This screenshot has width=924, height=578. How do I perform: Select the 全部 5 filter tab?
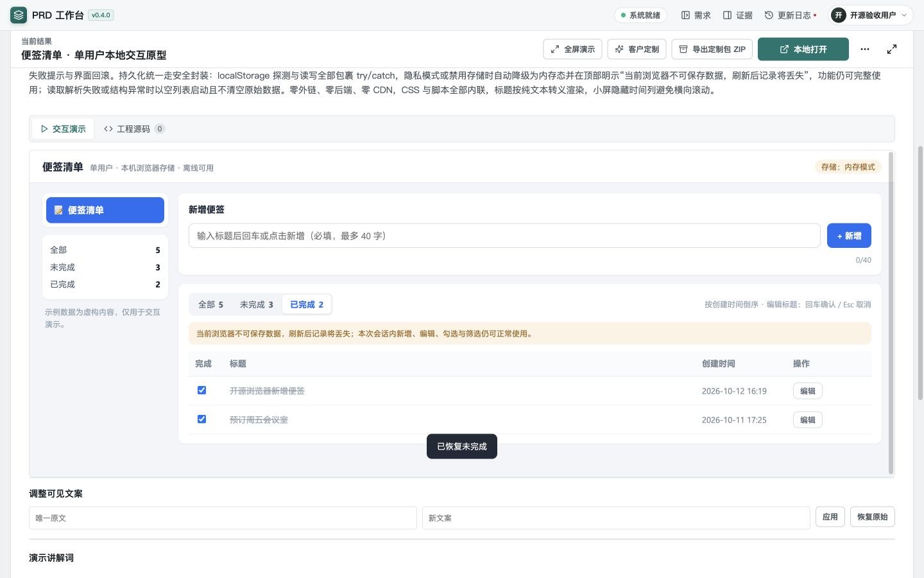(210, 304)
